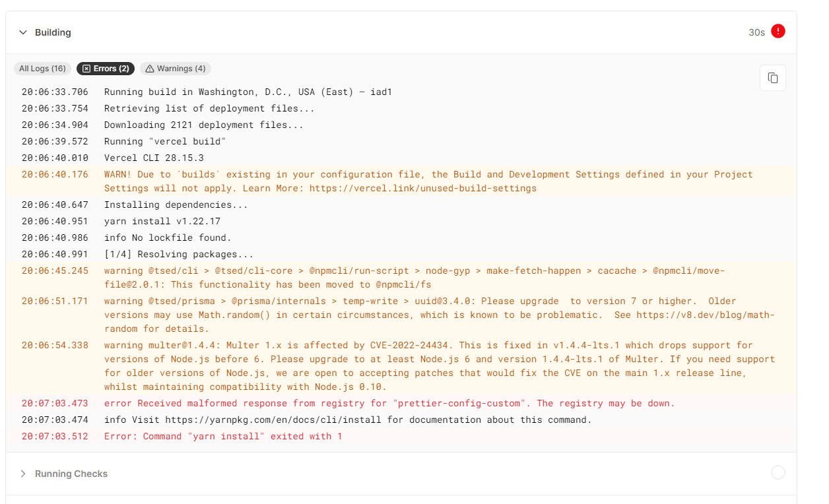
Task: Switch to the Errors (2) filter tab
Action: [106, 68]
